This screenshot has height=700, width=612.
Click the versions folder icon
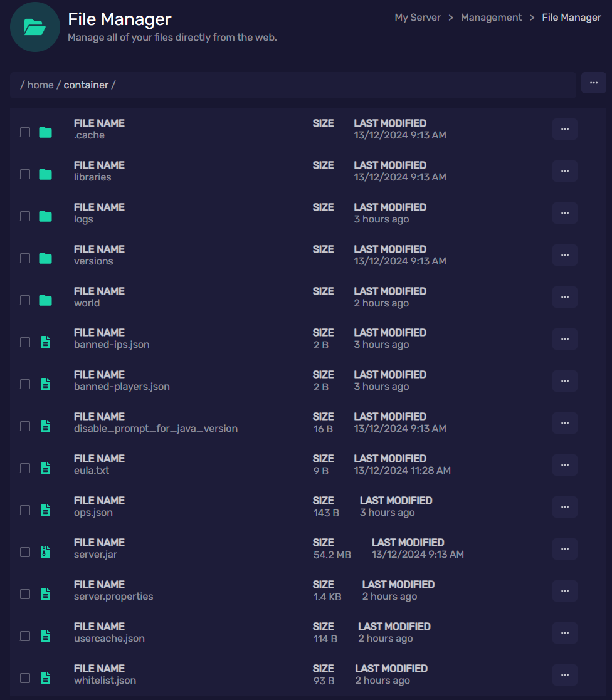[x=45, y=258]
